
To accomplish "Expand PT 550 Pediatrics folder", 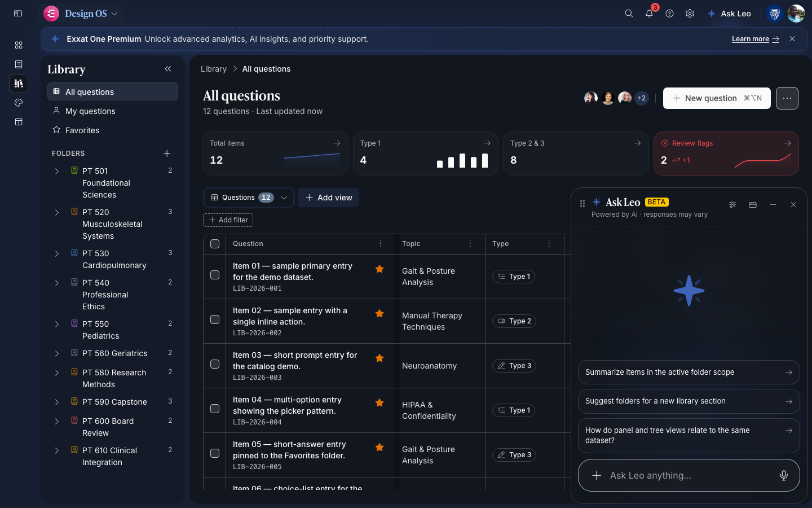I will point(57,324).
